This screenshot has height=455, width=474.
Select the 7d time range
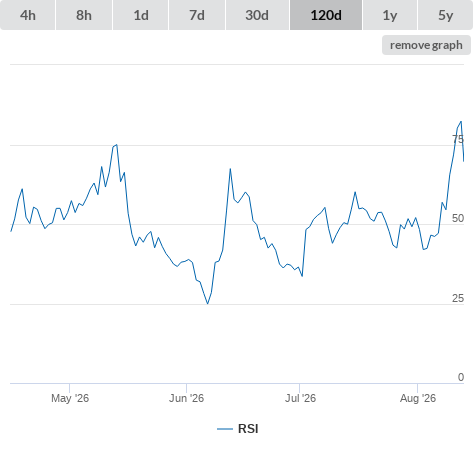tap(197, 15)
